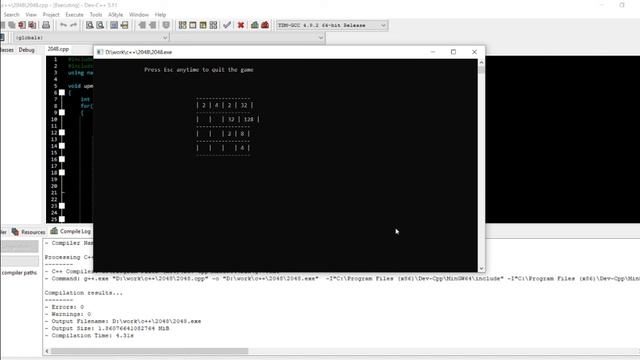The height and width of the screenshot is (360, 640).
Task: Click the Save All toolbar icon
Action: (x=12, y=25)
